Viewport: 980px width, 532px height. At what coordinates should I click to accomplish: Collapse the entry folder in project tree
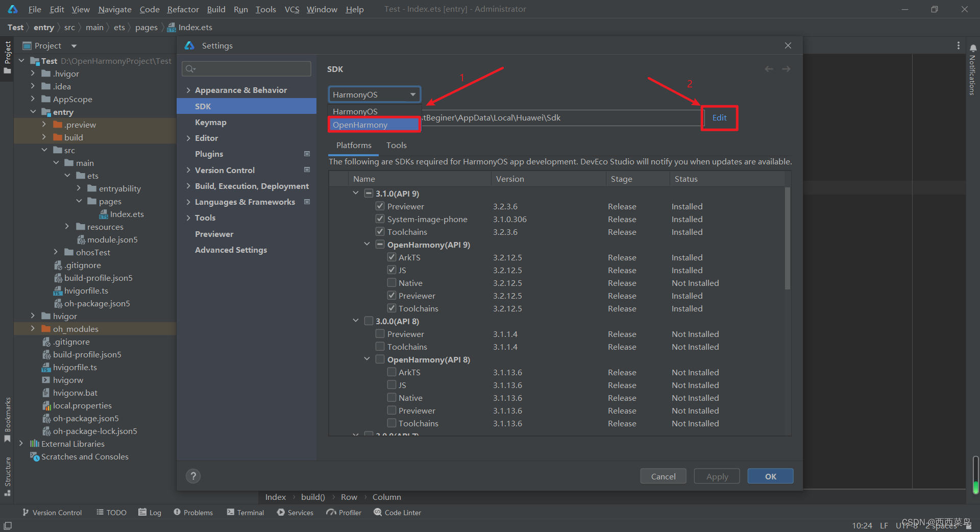pyautogui.click(x=33, y=112)
